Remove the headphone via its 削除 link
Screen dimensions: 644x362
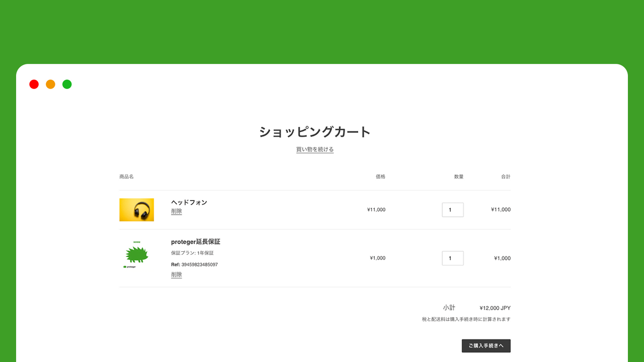pos(176,212)
